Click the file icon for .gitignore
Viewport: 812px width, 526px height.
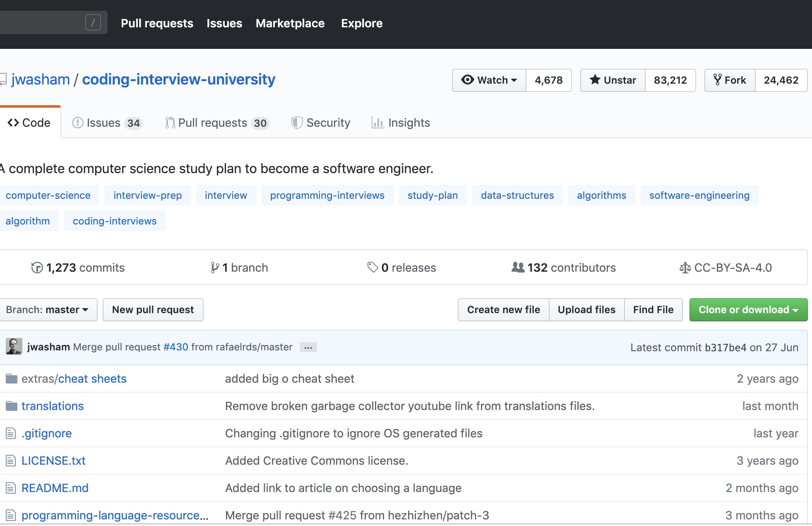click(11, 433)
